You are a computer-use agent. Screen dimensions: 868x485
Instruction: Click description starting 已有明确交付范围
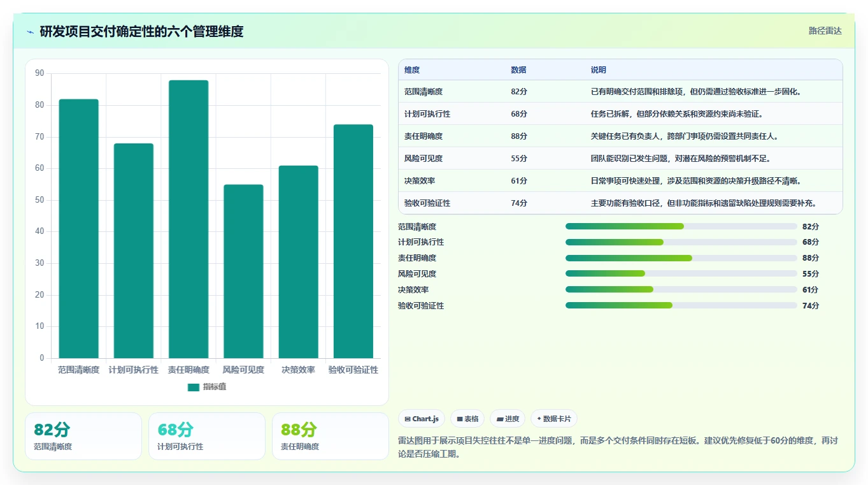click(696, 92)
